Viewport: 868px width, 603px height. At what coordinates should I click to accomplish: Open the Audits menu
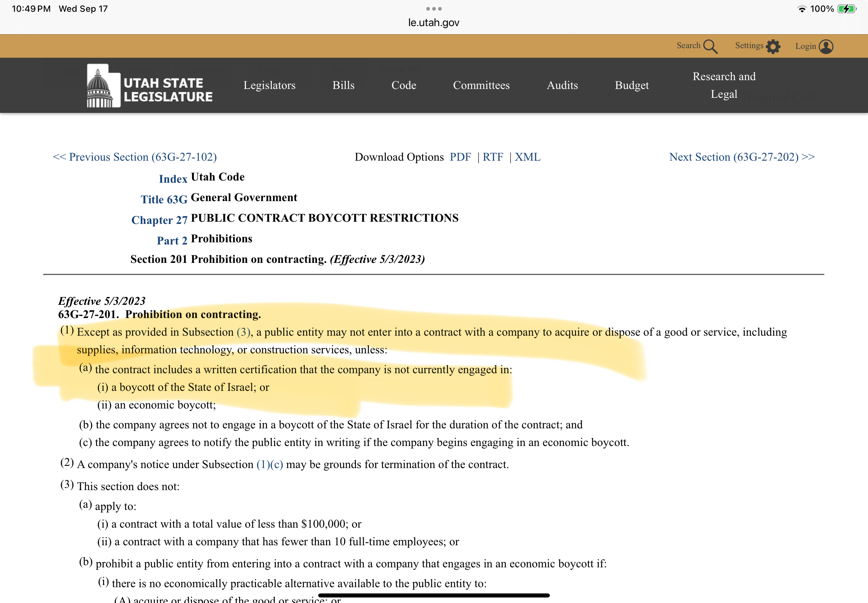pyautogui.click(x=562, y=85)
